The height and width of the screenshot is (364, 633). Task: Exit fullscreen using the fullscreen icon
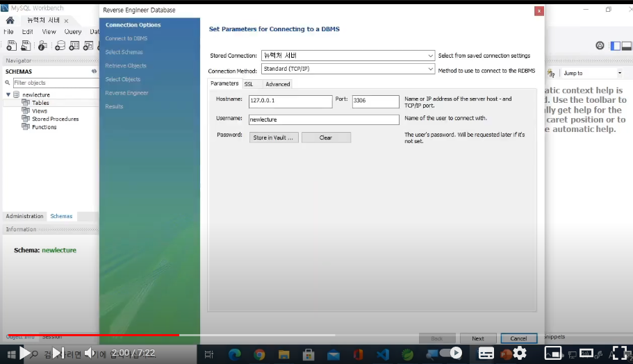(x=620, y=353)
